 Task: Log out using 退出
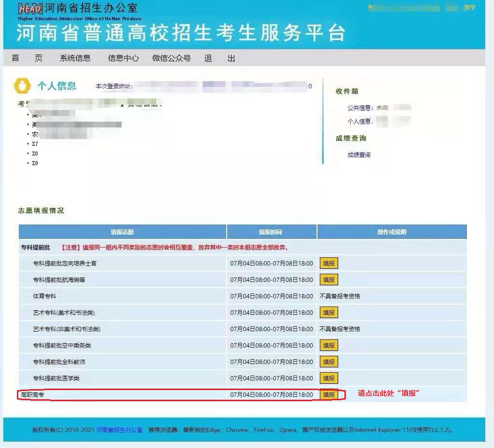coord(220,58)
